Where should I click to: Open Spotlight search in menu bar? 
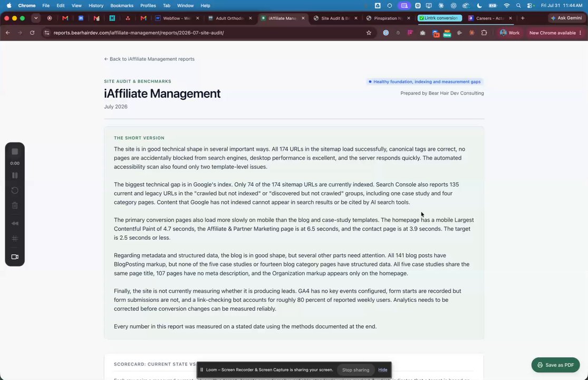tap(518, 6)
